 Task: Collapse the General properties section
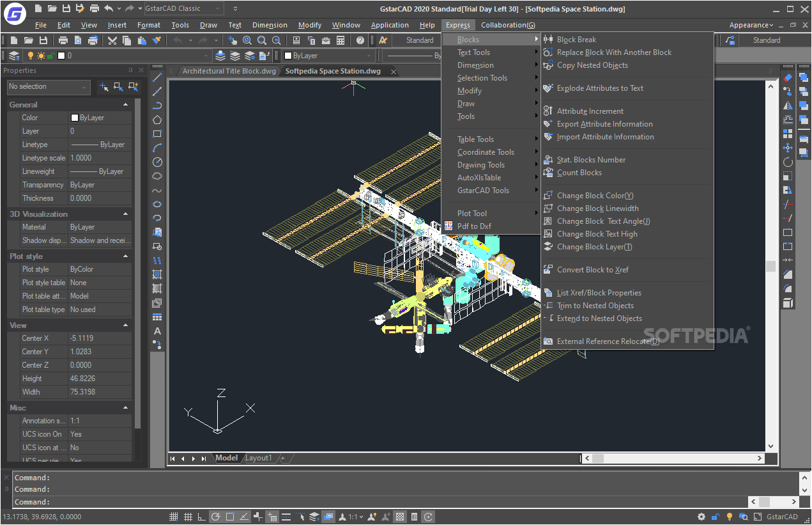pos(126,104)
